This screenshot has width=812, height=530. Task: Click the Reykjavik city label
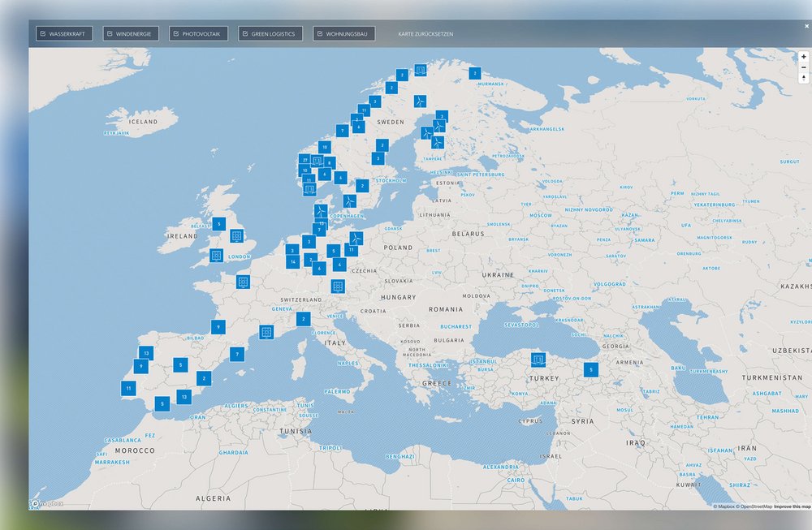tap(116, 133)
